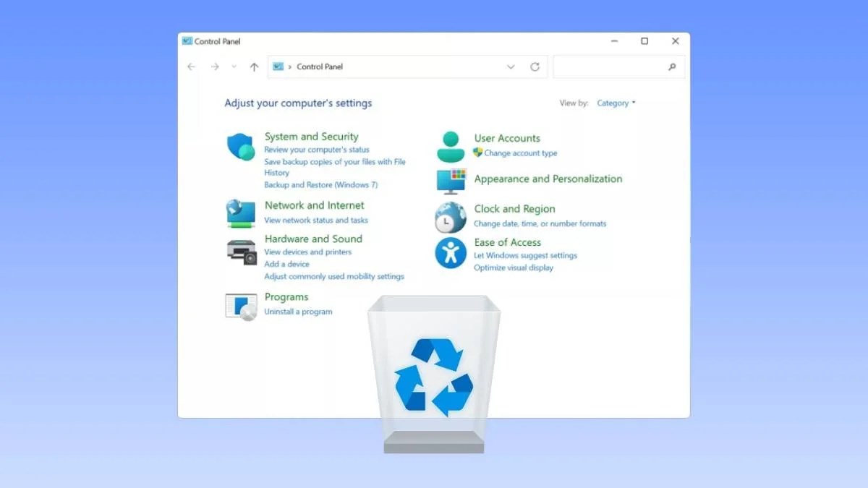This screenshot has width=868, height=488.
Task: Click the Hardware and Sound printer icon
Action: tap(241, 251)
